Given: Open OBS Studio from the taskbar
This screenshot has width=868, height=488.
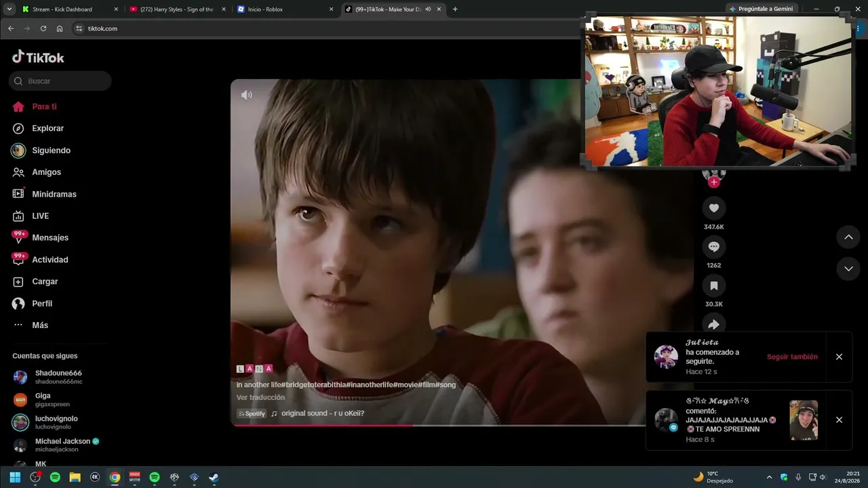Looking at the screenshot, I should [x=35, y=477].
